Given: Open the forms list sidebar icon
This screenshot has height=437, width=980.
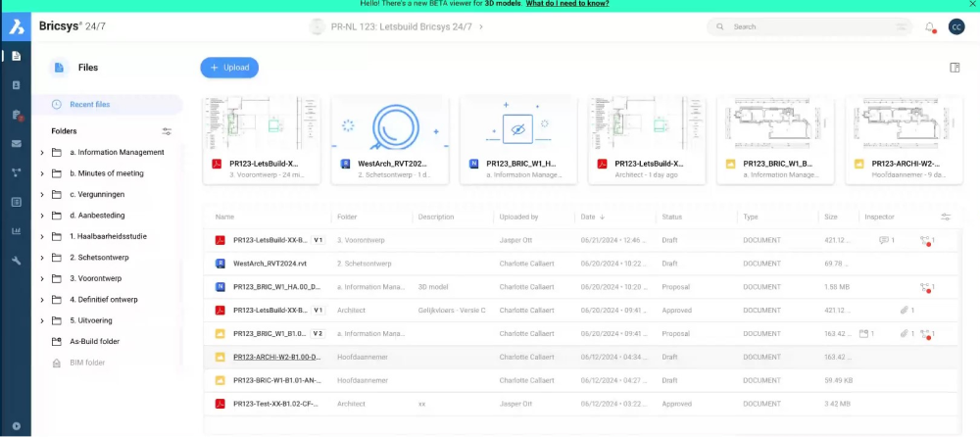Looking at the screenshot, I should coord(17,202).
